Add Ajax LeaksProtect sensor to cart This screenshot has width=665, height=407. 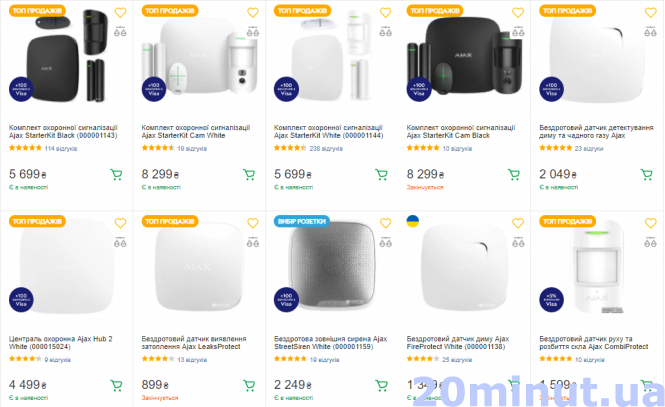click(248, 385)
